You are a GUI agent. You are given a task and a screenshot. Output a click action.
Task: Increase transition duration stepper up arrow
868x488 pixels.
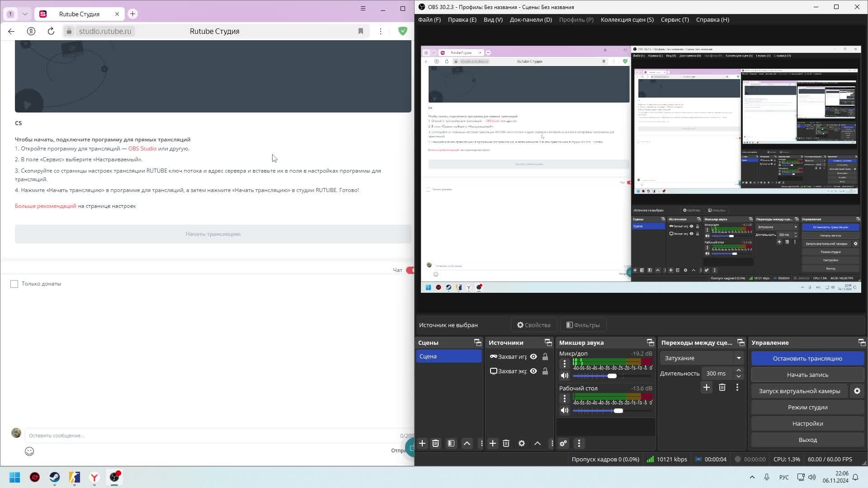tap(739, 371)
